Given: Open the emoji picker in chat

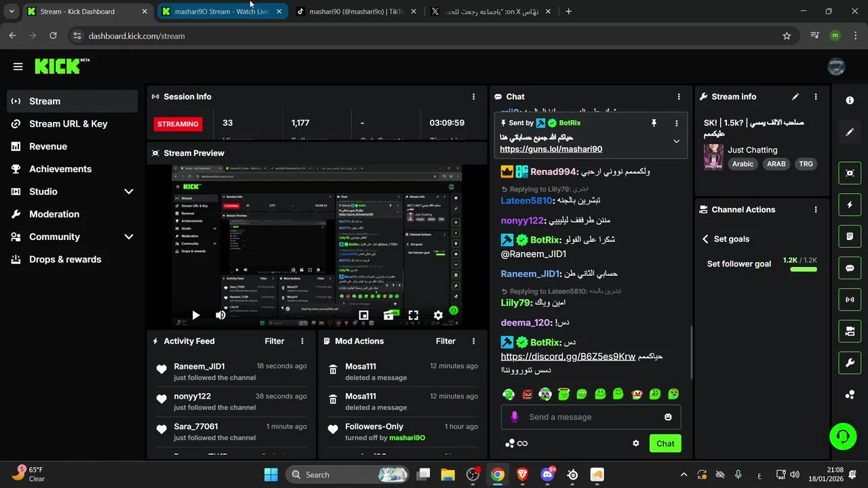Looking at the screenshot, I should tap(668, 417).
